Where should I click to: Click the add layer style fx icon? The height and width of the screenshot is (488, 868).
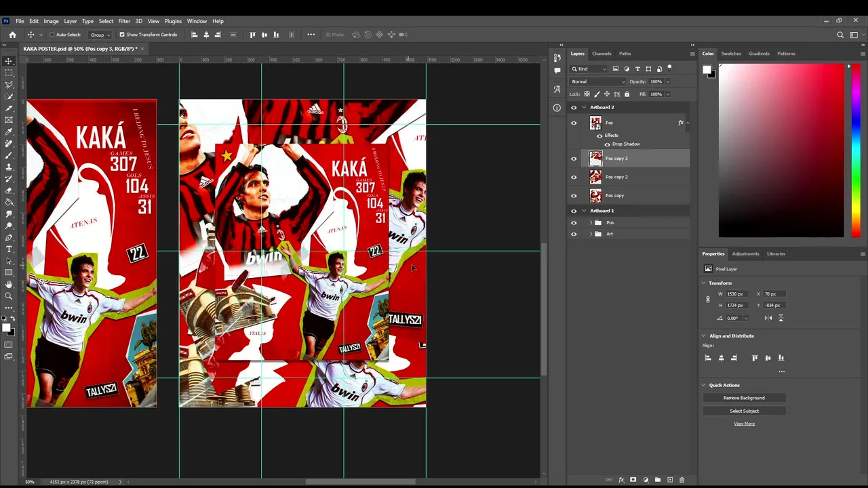tap(621, 480)
